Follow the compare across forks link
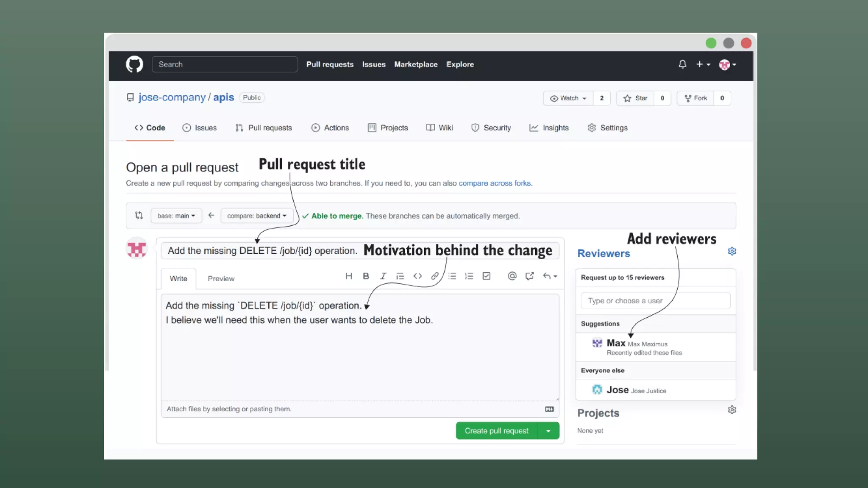 coord(495,183)
